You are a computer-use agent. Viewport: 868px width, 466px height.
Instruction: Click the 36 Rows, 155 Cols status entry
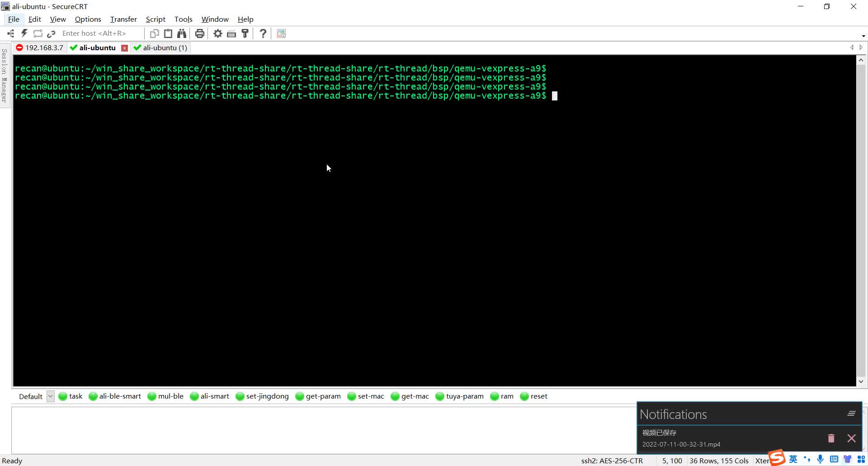[719, 461]
